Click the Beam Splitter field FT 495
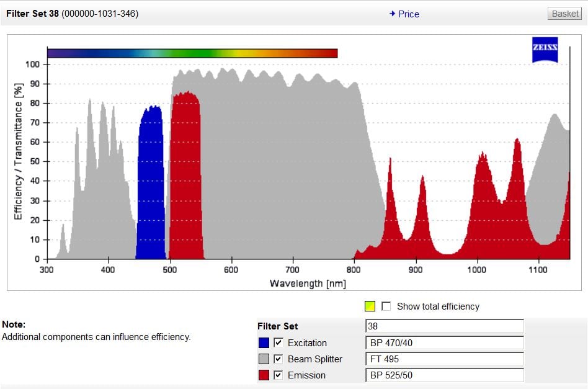 pos(444,359)
